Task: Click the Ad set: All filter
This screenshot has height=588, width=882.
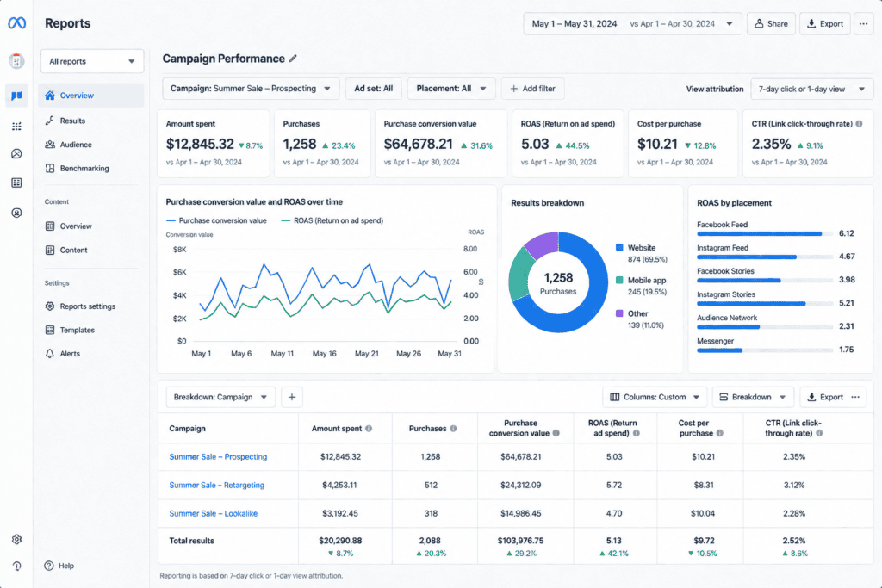Action: (374, 89)
